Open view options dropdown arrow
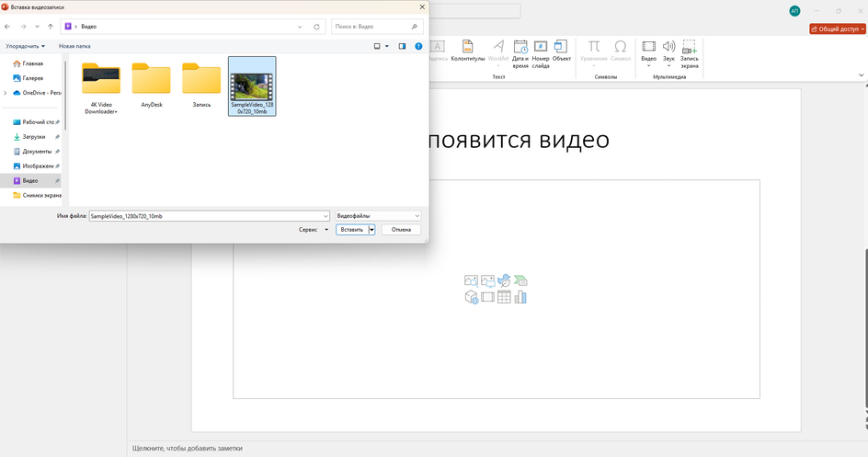This screenshot has height=457, width=868. (387, 46)
